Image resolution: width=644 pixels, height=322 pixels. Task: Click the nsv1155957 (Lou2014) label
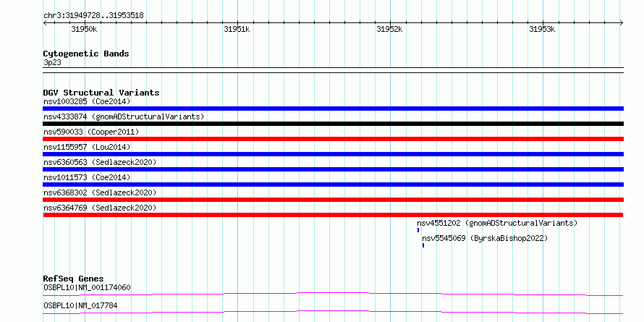(x=87, y=147)
